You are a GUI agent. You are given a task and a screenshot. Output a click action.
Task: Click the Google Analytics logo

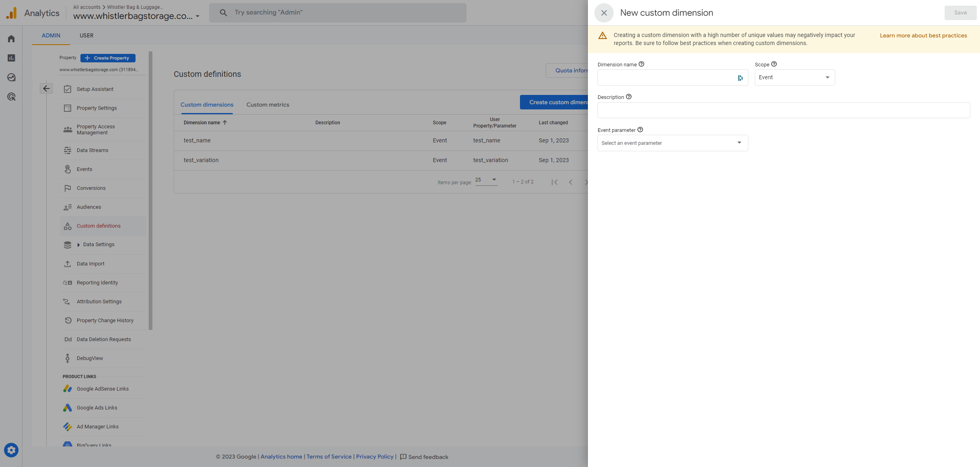tap(12, 13)
